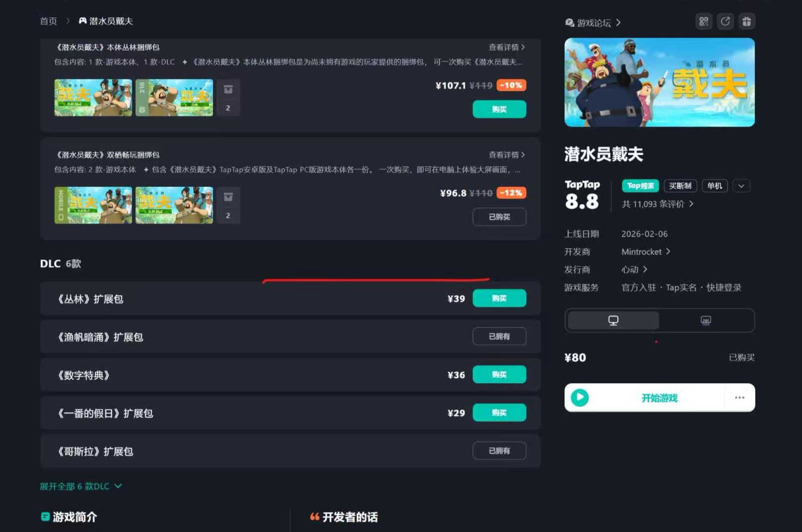
Task: Open the 共 11,093 条评价 reviews link
Action: click(657, 204)
